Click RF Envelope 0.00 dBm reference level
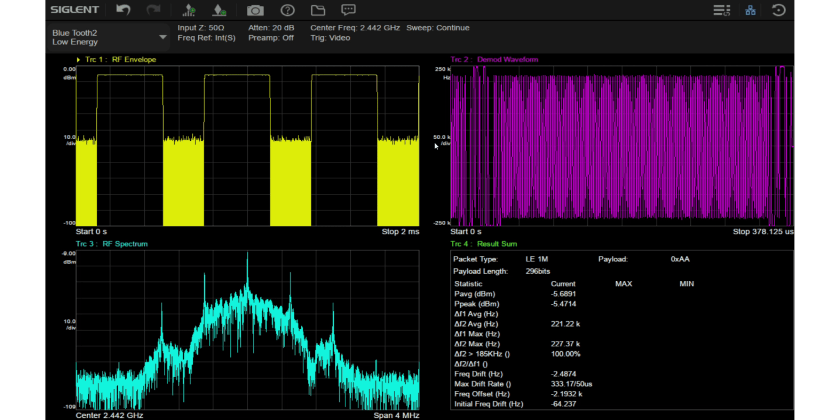840x420 pixels. (x=70, y=73)
